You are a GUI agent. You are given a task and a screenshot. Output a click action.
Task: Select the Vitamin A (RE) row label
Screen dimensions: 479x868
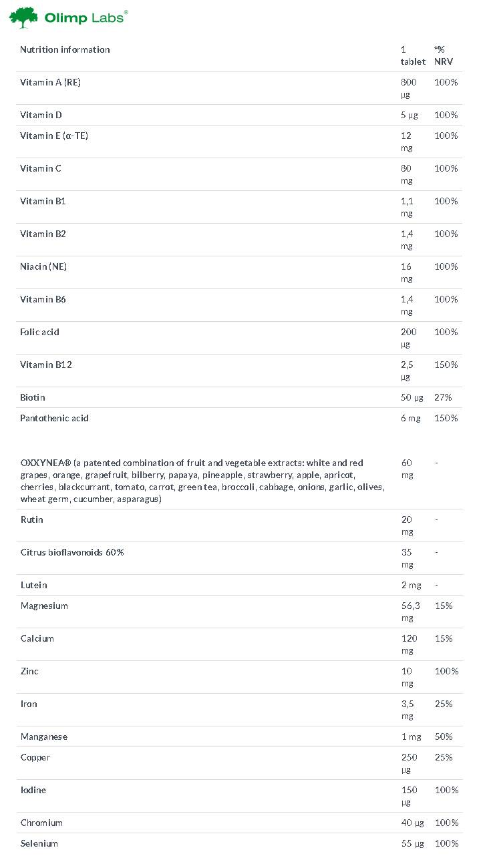pyautogui.click(x=50, y=82)
